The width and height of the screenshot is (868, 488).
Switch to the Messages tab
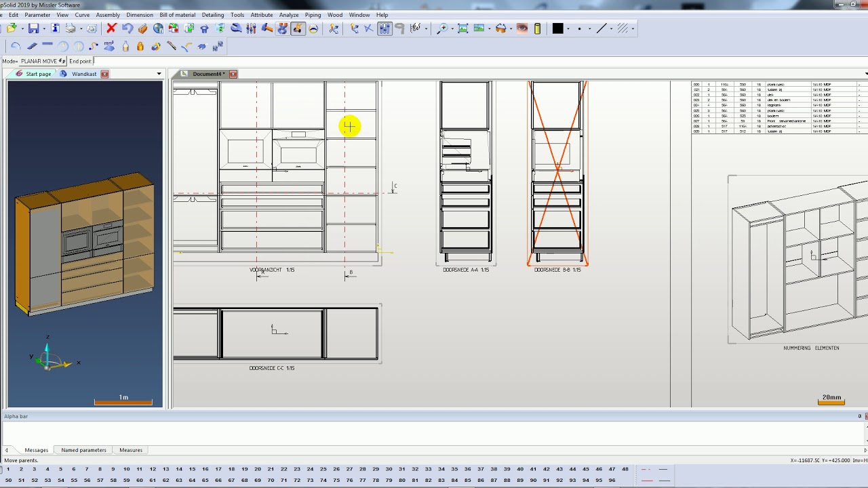(x=37, y=450)
